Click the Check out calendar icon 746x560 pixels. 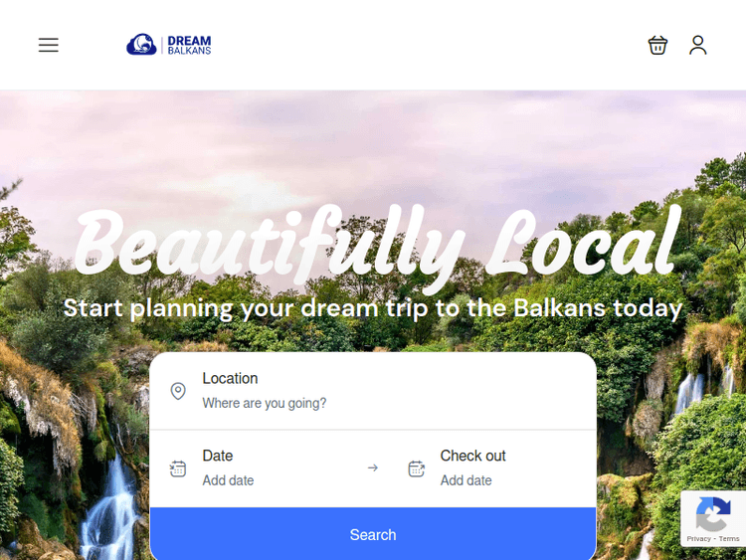point(417,468)
